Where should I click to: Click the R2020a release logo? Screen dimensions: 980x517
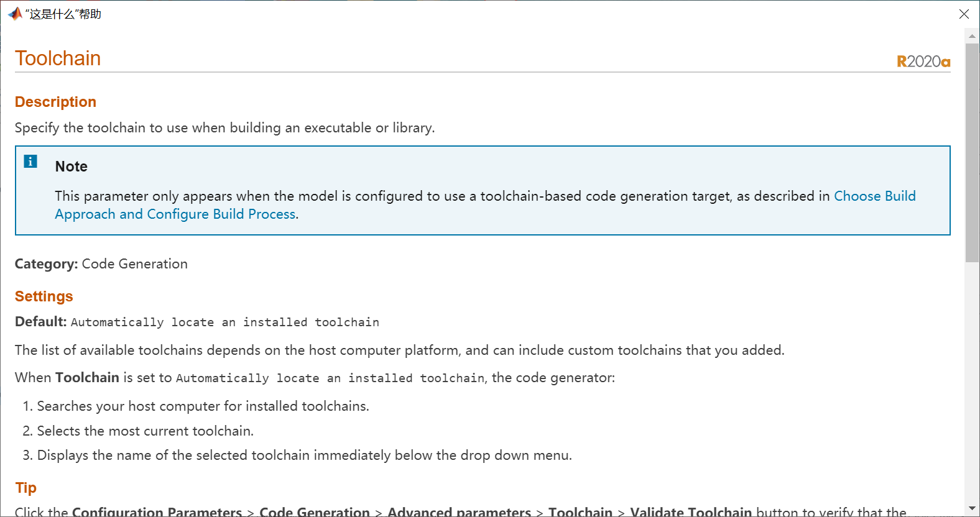(923, 62)
